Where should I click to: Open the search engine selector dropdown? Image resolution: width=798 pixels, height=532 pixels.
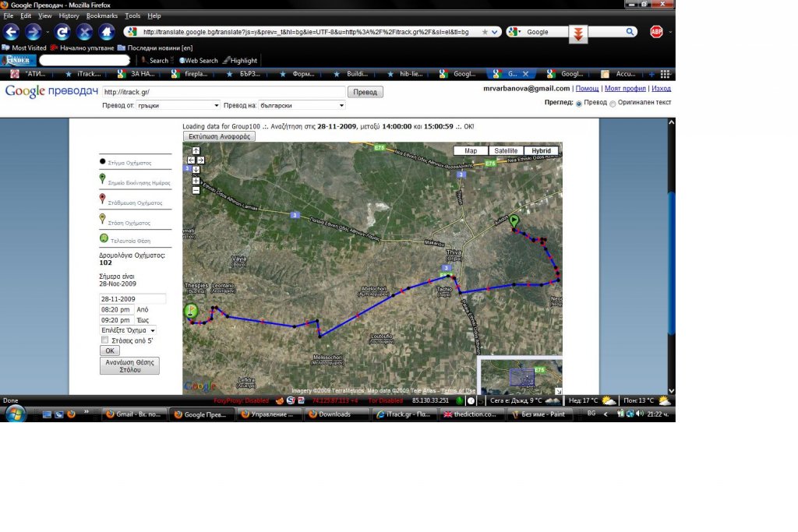(514, 31)
